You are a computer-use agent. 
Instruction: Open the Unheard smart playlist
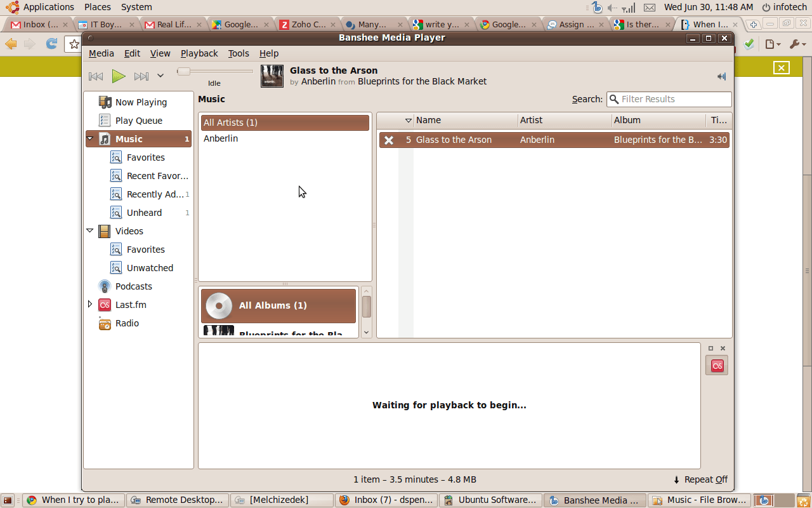tap(139, 213)
